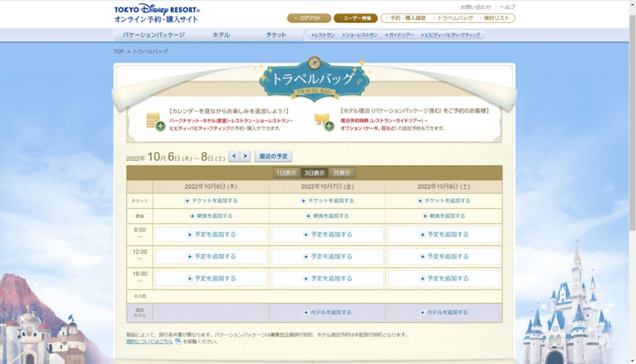This screenshot has width=636, height=364.
Task: Click the 朝食 row label
Action: point(140,216)
